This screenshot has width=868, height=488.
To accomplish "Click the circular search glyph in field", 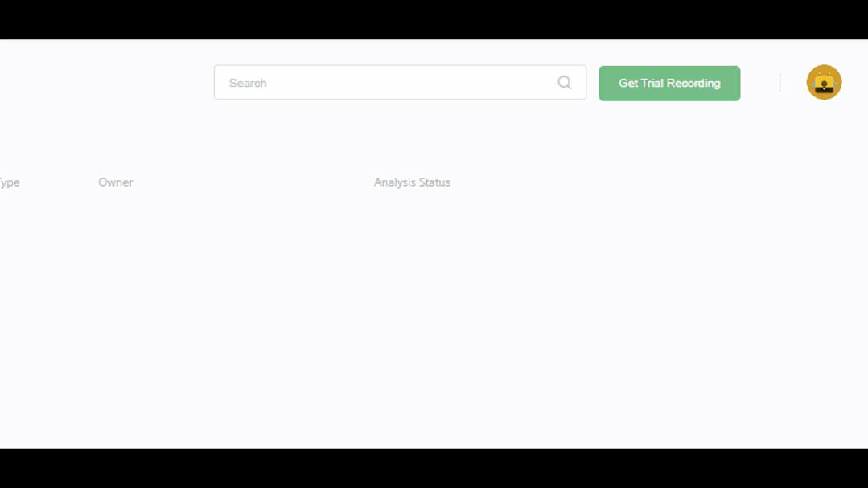I will [564, 83].
